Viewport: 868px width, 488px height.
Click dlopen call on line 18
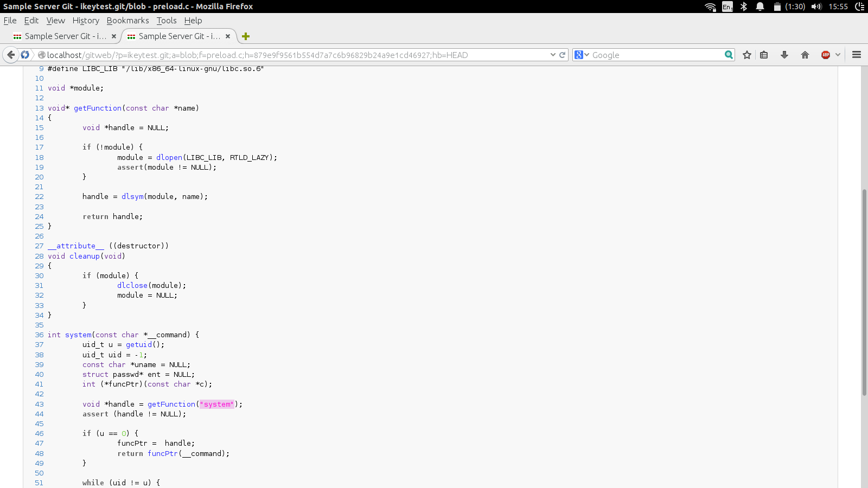(169, 157)
